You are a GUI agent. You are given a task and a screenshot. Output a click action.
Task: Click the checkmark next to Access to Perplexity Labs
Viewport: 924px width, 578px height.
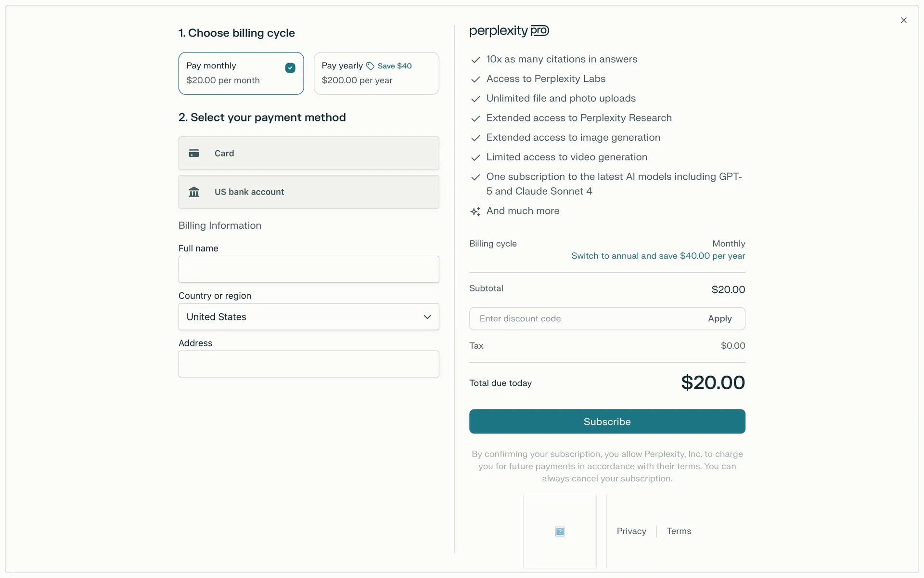coord(475,79)
